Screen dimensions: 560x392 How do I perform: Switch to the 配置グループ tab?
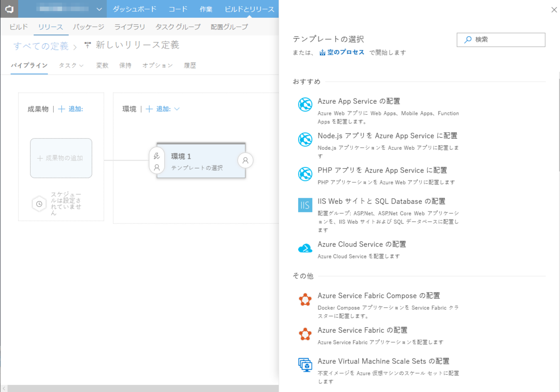point(229,27)
